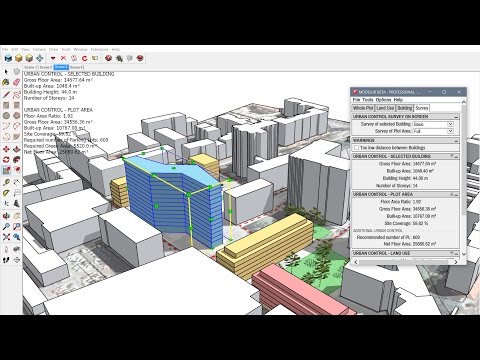
Task: Switch to the Scene 4 tab
Action: (x=77, y=67)
